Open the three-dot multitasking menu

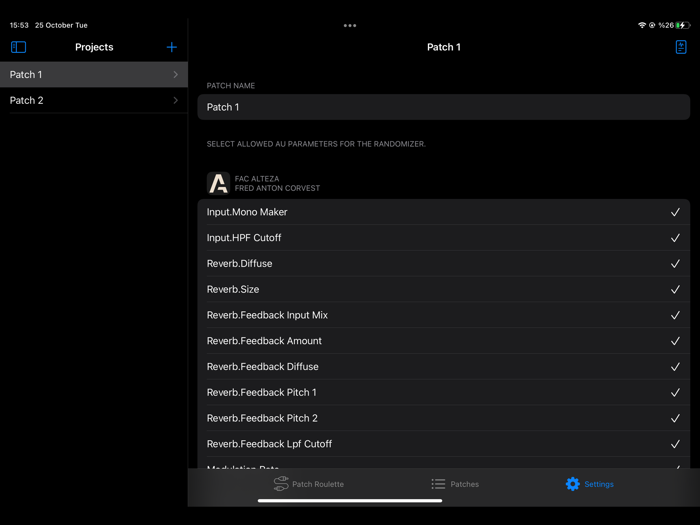(x=350, y=25)
